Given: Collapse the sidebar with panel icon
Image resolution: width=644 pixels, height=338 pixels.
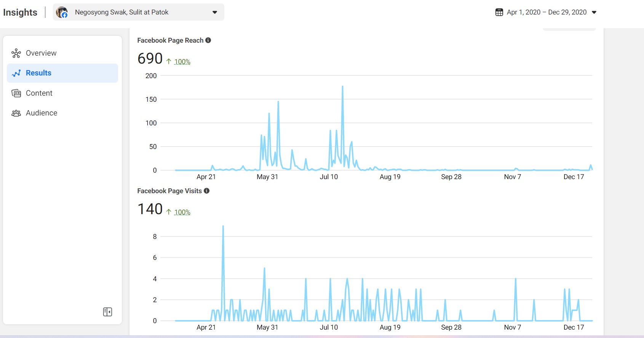Looking at the screenshot, I should pyautogui.click(x=107, y=312).
